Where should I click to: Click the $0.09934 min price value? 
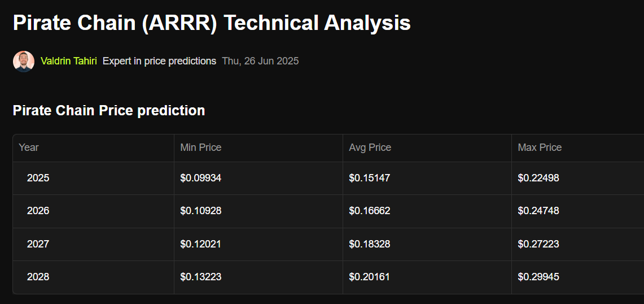(200, 178)
